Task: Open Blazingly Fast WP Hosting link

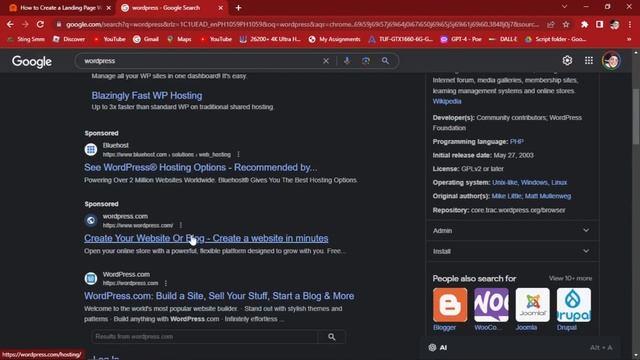Action: [147, 96]
